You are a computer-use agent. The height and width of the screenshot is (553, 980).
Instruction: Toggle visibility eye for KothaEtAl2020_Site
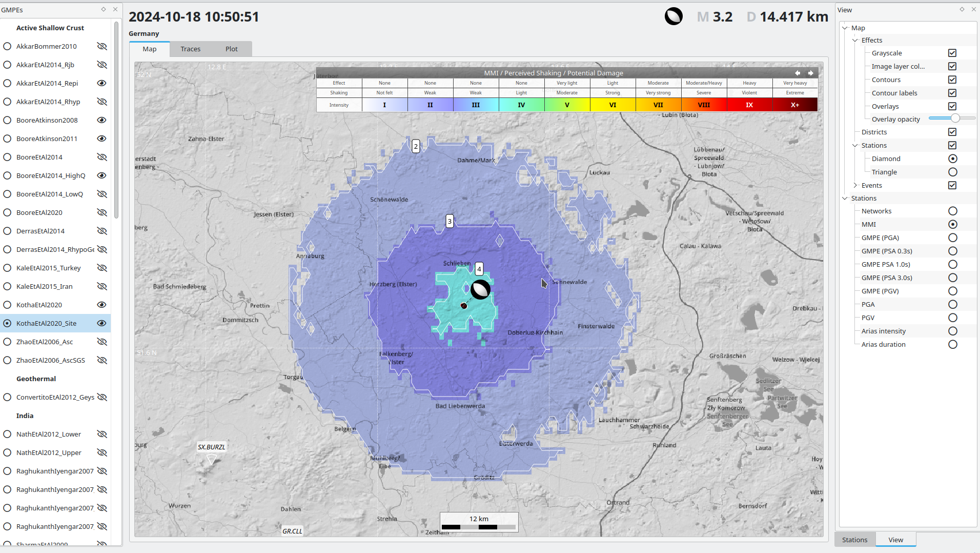pyautogui.click(x=102, y=323)
